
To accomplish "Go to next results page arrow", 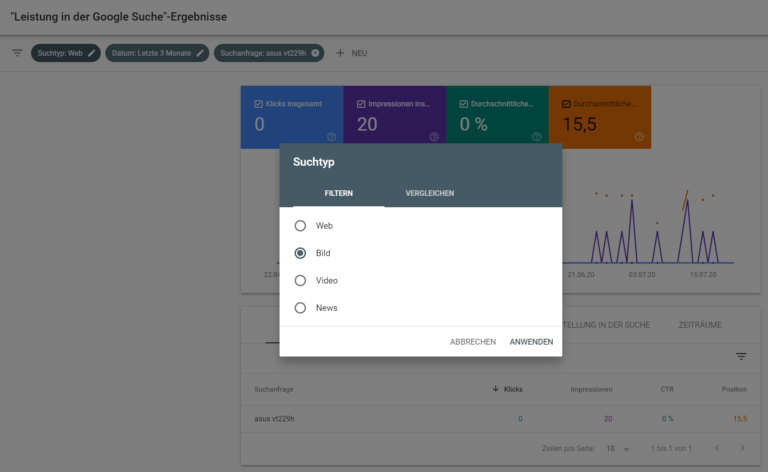I will (741, 448).
